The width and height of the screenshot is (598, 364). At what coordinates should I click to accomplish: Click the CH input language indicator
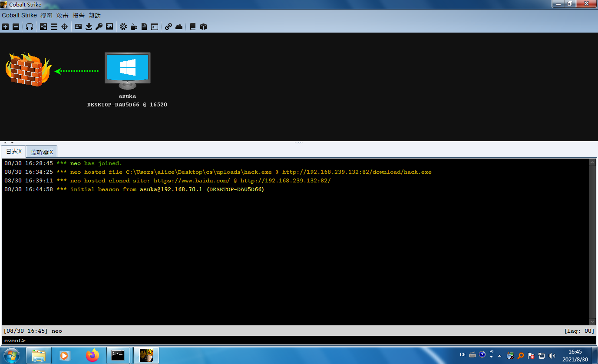click(463, 355)
